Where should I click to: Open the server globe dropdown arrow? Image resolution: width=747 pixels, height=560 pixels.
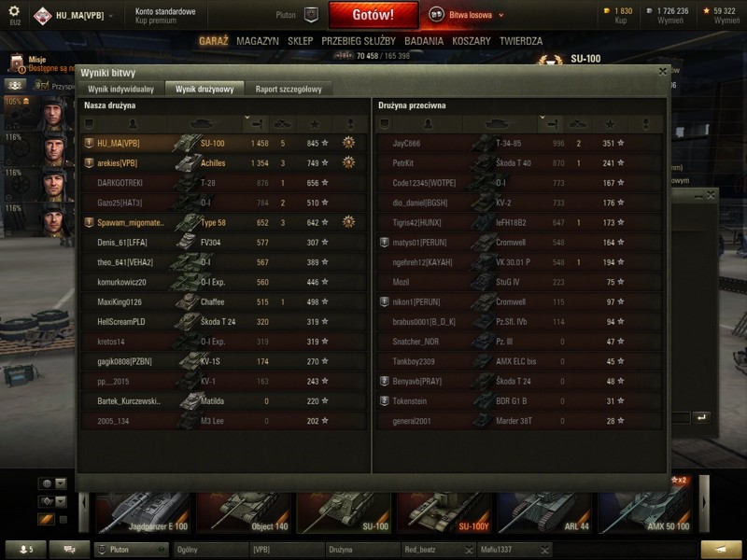pyautogui.click(x=61, y=483)
